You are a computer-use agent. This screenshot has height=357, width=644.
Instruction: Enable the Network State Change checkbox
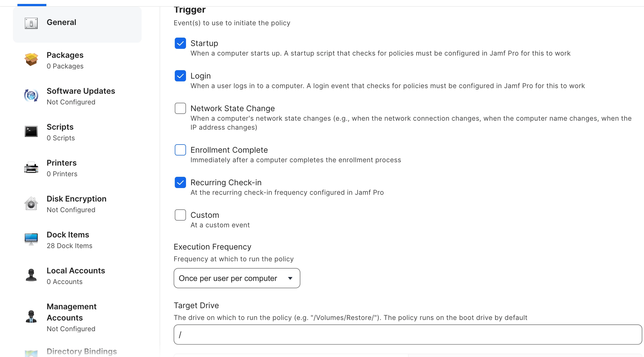click(x=180, y=108)
